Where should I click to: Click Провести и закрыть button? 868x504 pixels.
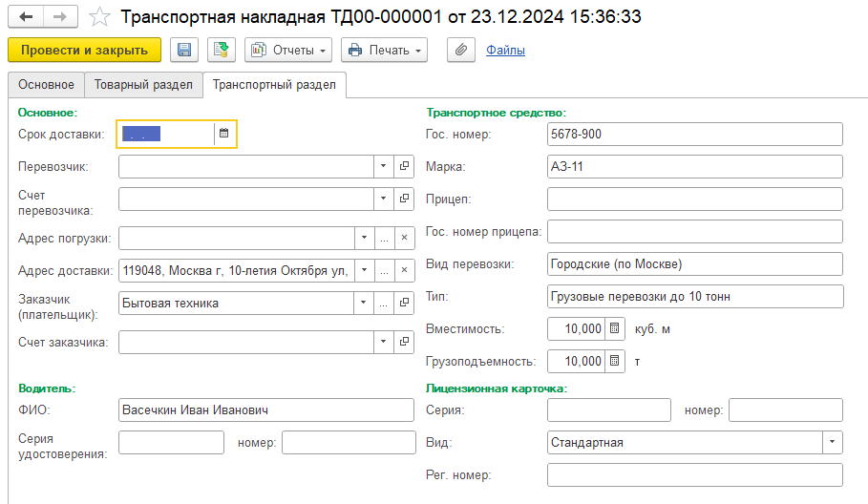point(84,50)
